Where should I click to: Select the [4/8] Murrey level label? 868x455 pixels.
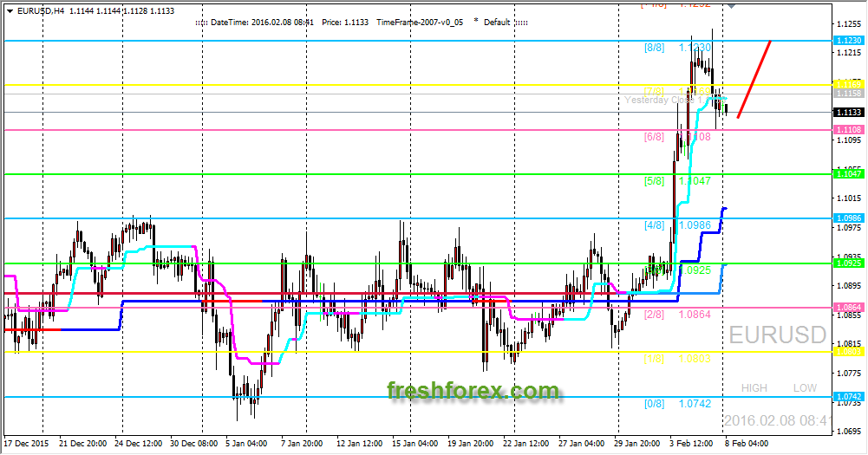point(654,224)
